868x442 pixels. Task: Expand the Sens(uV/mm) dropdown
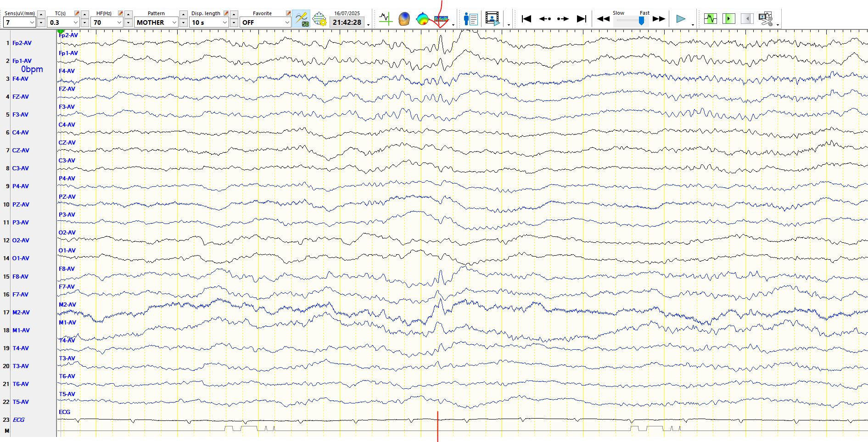(32, 22)
